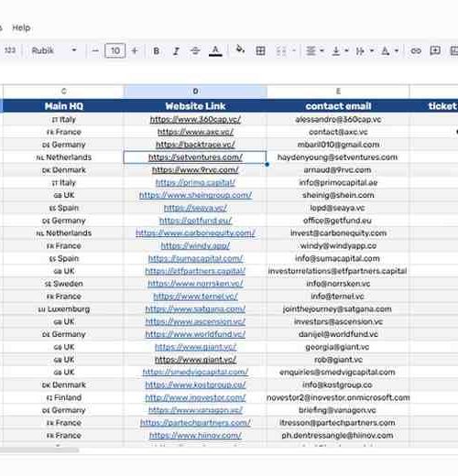Open the https://www.360cap.vc/ link
The width and height of the screenshot is (458, 476).
(195, 119)
